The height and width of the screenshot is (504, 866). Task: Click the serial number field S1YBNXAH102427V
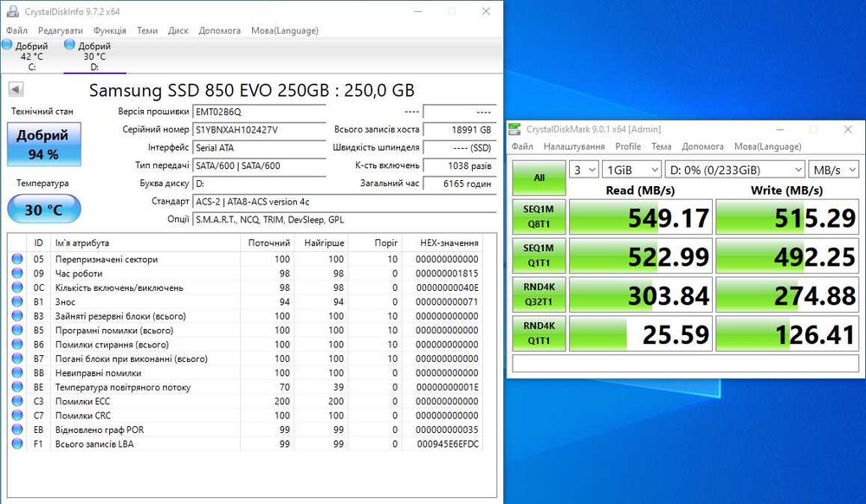[x=259, y=130]
